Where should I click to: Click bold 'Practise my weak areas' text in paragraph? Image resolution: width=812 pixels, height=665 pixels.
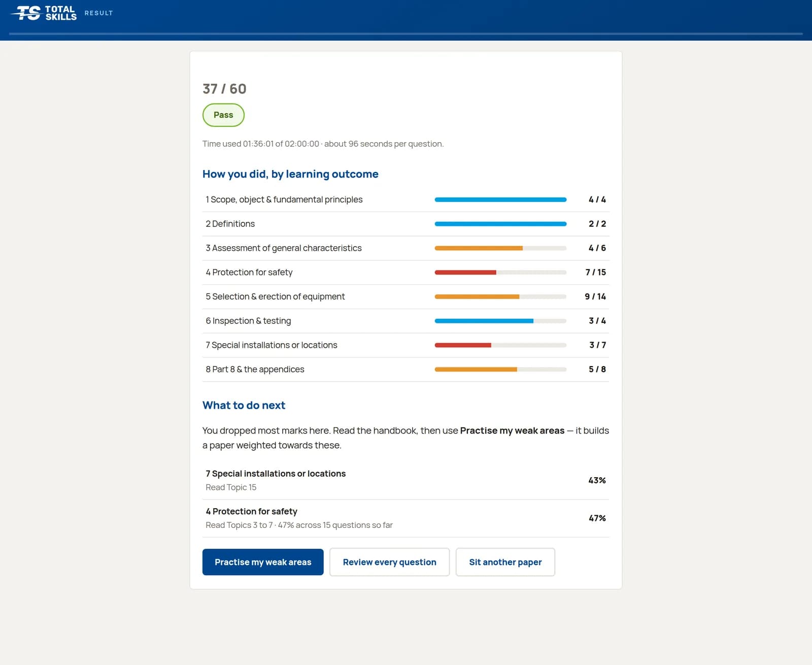[512, 430]
